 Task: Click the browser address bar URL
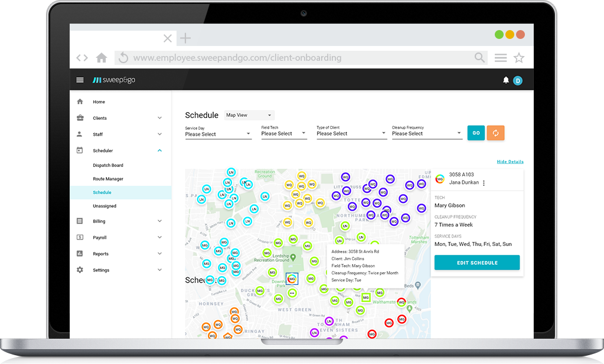tap(237, 58)
